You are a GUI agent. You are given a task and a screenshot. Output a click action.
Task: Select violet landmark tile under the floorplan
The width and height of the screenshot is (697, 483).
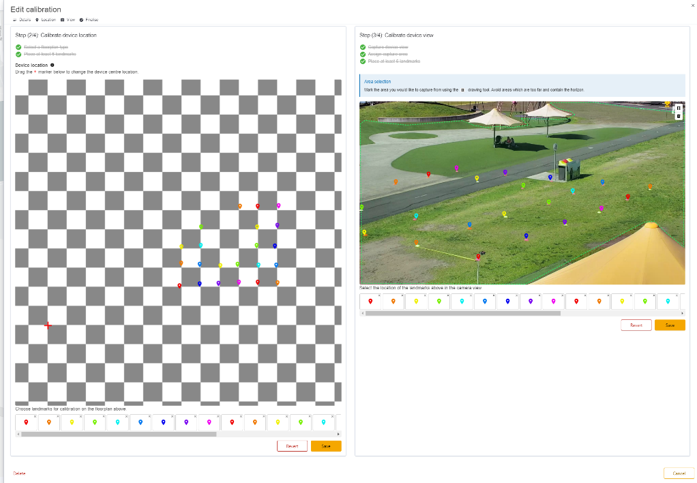pyautogui.click(x=186, y=422)
